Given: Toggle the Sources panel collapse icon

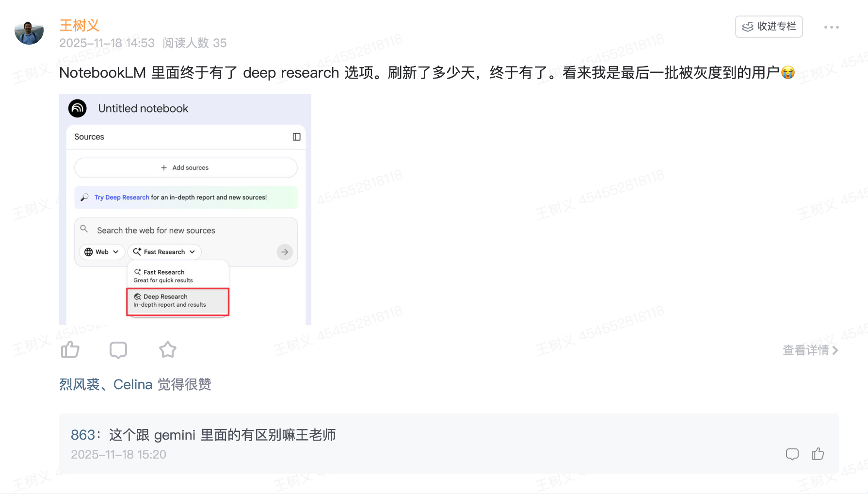Looking at the screenshot, I should click(296, 137).
